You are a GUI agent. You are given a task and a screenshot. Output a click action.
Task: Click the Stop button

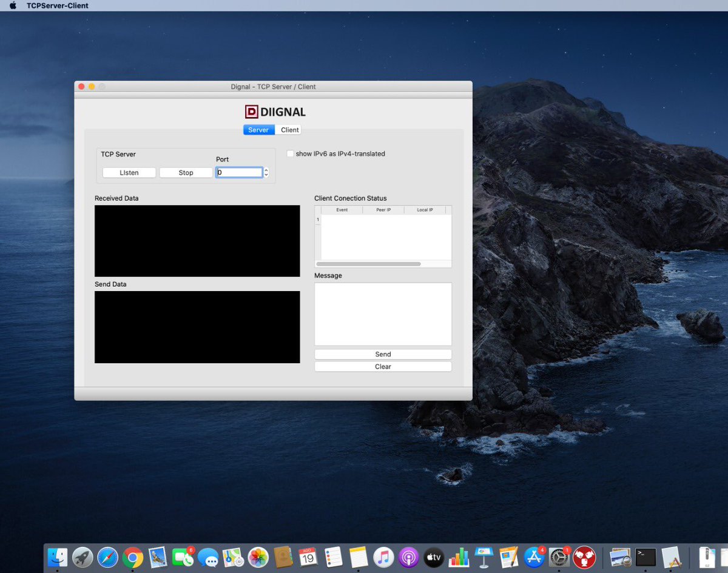coord(186,173)
